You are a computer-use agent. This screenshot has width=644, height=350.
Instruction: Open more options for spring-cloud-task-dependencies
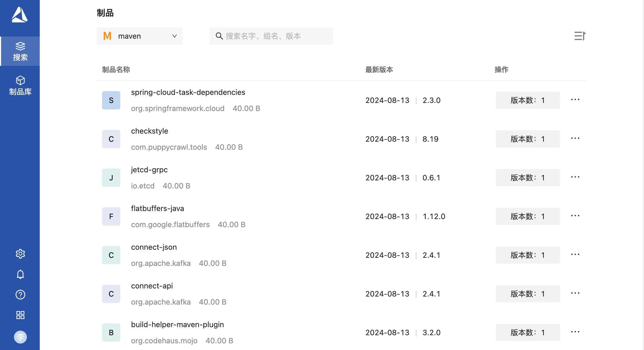point(575,100)
